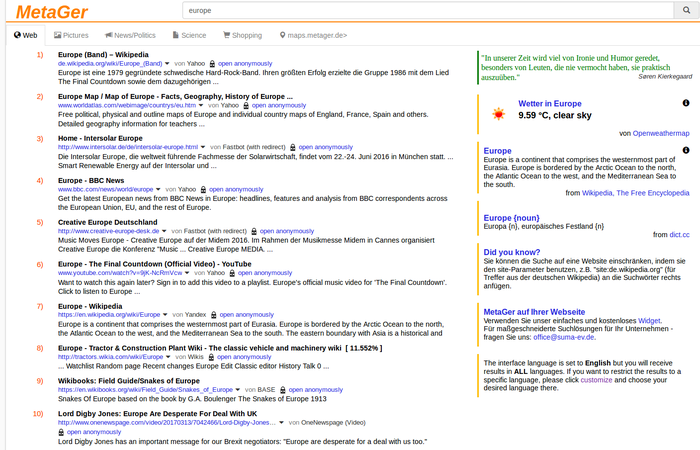
Task: Switch to the Pictures tab
Action: pos(71,35)
